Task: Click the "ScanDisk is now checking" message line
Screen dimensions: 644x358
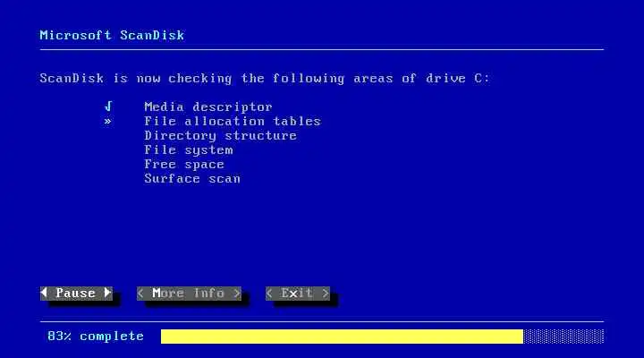Action: click(265, 78)
